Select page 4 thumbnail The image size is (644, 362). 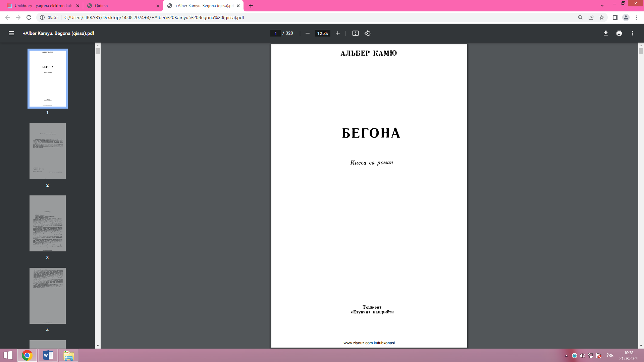(48, 296)
